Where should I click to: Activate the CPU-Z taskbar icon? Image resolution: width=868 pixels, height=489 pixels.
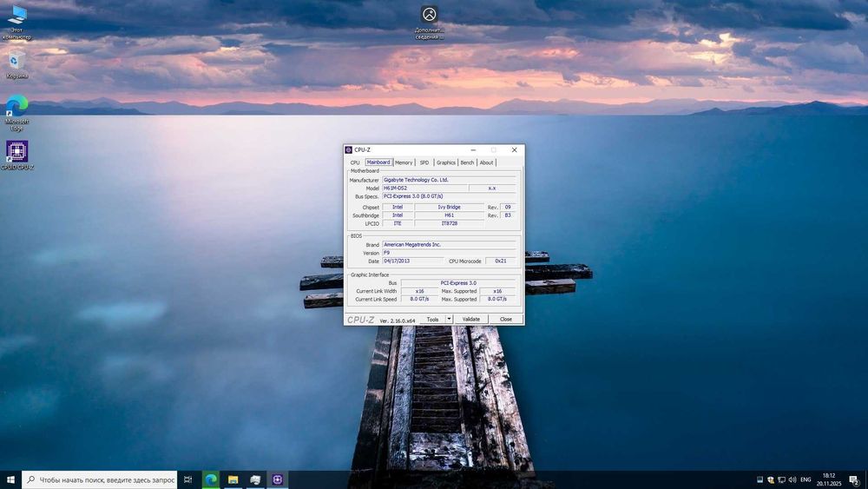[x=278, y=479]
